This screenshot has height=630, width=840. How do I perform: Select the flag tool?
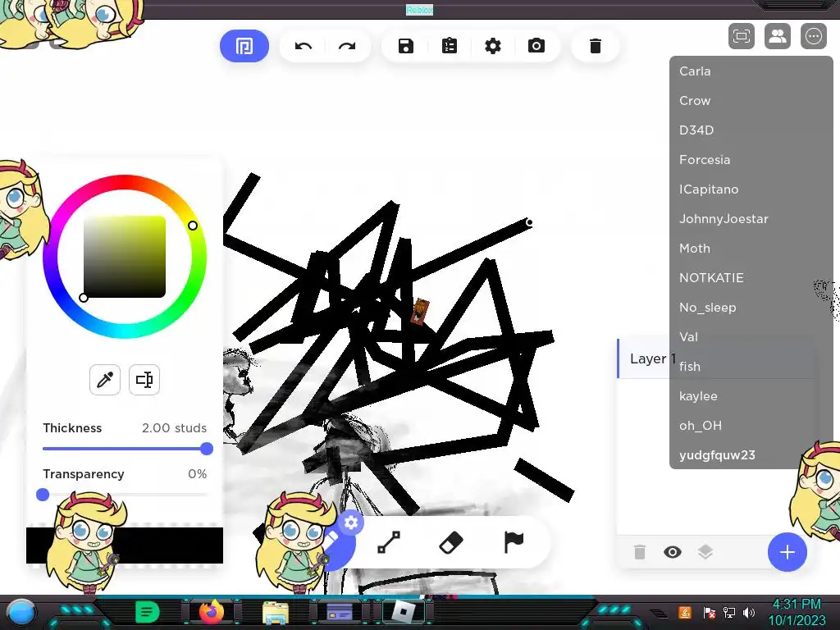(514, 542)
